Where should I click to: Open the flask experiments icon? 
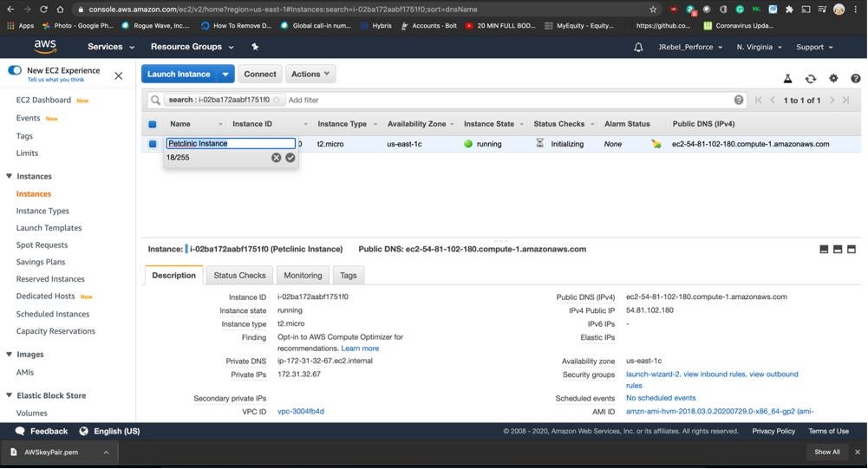click(787, 79)
